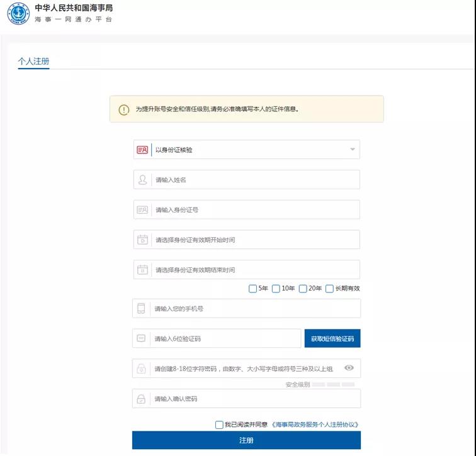
Task: Click the calendar icon for validity start date
Action: pos(142,240)
